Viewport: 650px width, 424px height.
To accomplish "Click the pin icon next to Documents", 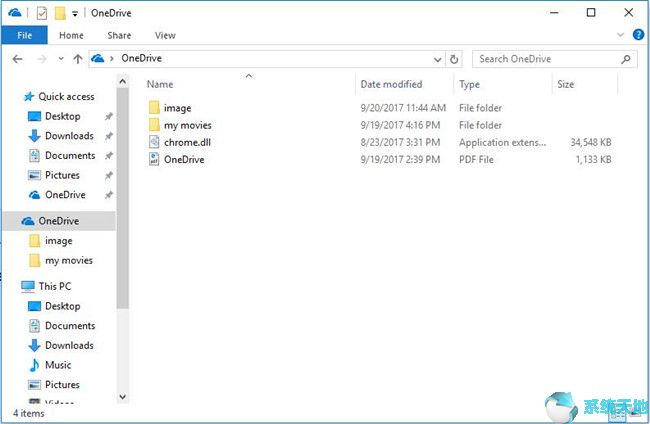I will tap(109, 156).
